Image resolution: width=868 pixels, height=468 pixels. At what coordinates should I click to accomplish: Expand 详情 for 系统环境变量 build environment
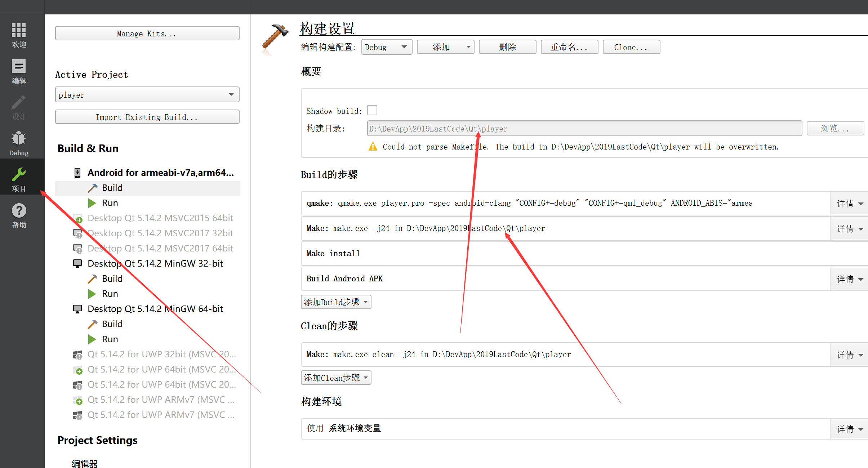click(x=849, y=429)
